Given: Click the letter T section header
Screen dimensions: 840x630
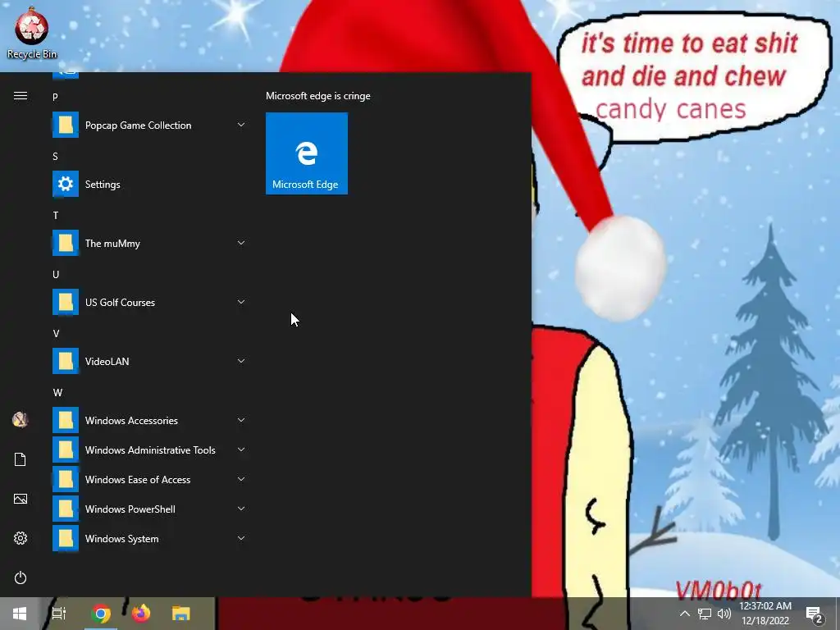Looking at the screenshot, I should click(55, 216).
